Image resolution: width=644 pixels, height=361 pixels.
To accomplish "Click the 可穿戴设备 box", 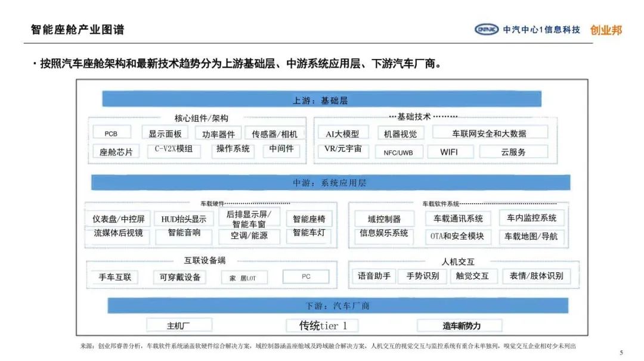I will (x=179, y=277).
